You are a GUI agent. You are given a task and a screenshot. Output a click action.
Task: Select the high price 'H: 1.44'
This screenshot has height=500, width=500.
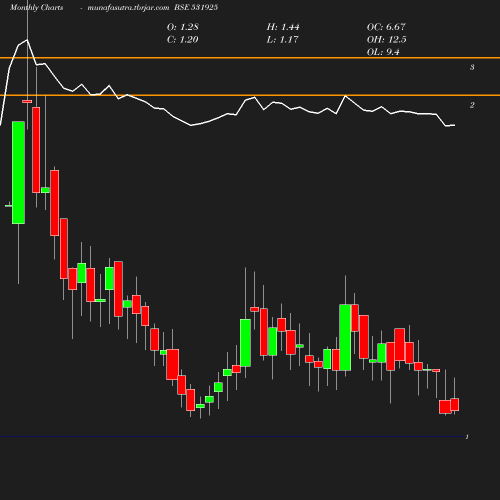click(x=283, y=27)
